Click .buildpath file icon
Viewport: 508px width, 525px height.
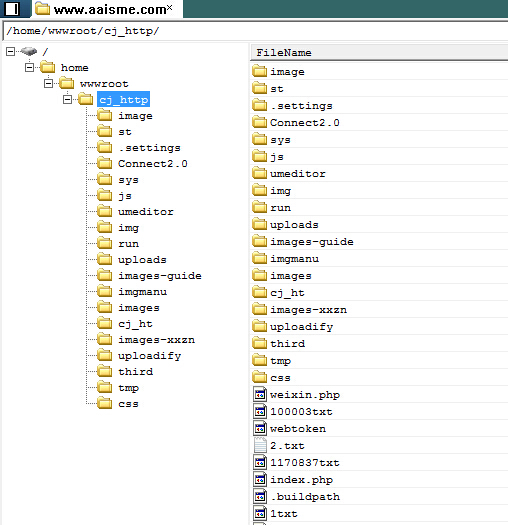(260, 497)
